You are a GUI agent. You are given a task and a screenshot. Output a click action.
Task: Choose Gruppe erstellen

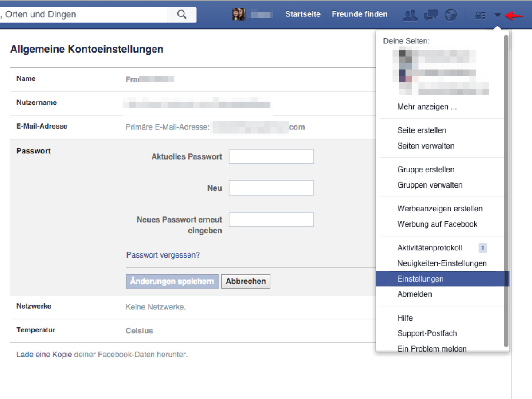(426, 170)
